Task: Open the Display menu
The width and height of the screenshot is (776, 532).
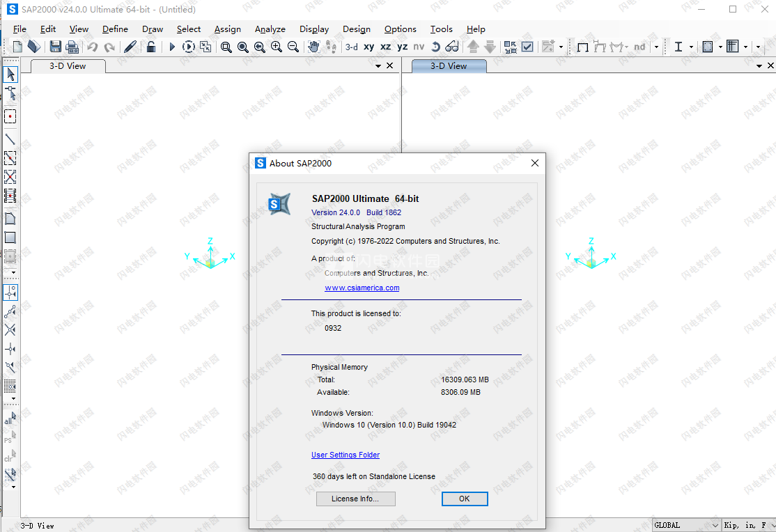Action: coord(314,29)
